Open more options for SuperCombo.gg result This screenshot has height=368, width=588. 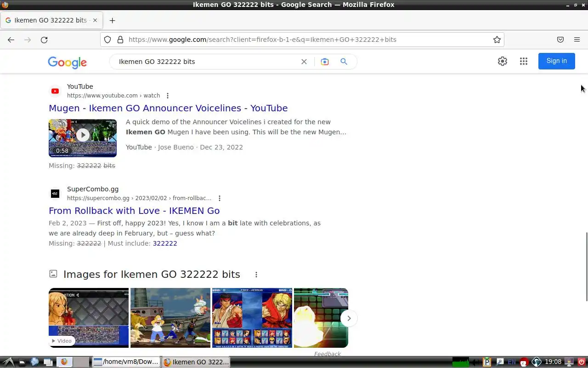(220, 198)
